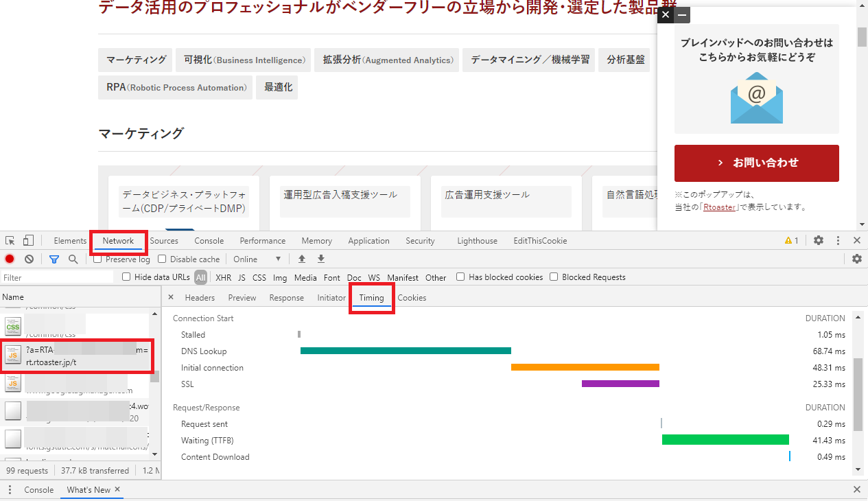Switch to the Network panel

tap(118, 241)
